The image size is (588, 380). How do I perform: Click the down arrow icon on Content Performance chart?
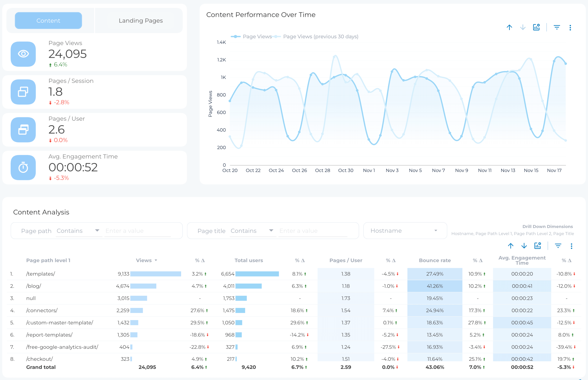click(x=523, y=27)
